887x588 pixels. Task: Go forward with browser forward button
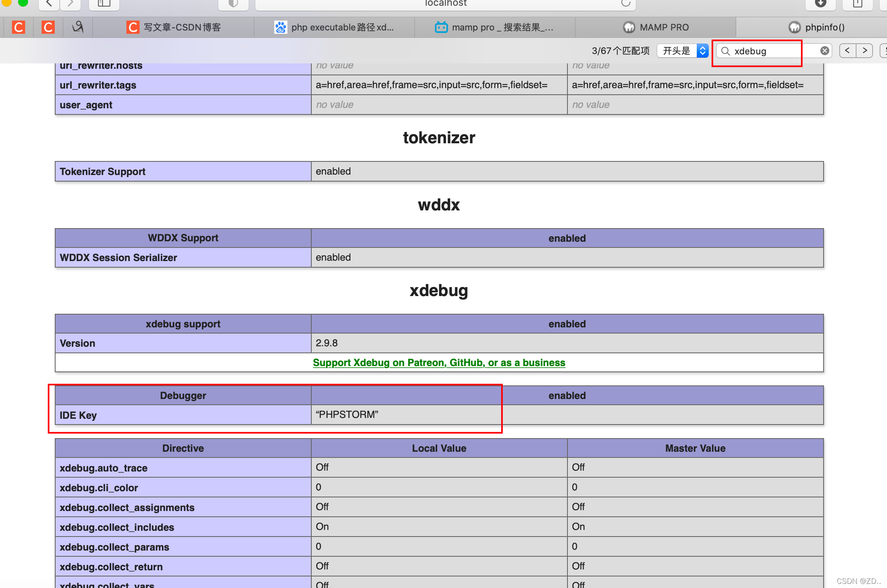tap(70, 4)
